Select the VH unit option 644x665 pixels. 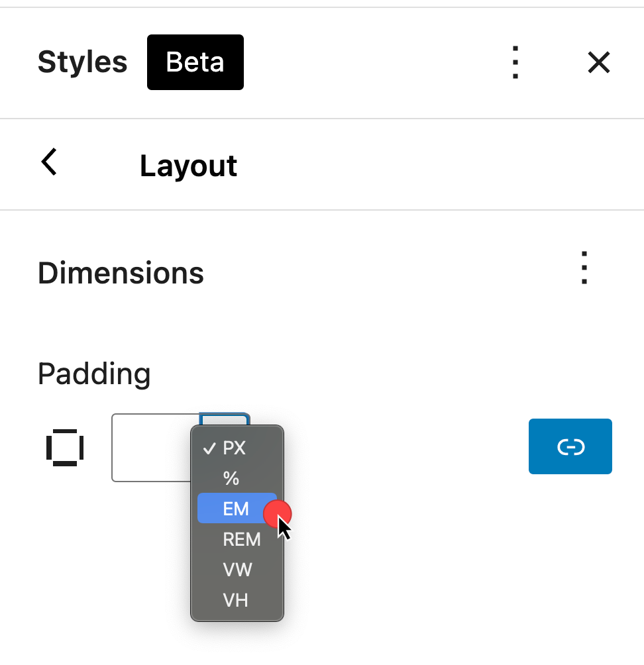[235, 600]
